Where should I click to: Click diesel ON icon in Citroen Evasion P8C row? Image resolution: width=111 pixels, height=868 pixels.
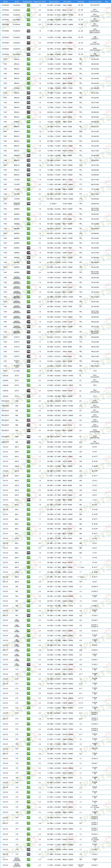(28, 54)
